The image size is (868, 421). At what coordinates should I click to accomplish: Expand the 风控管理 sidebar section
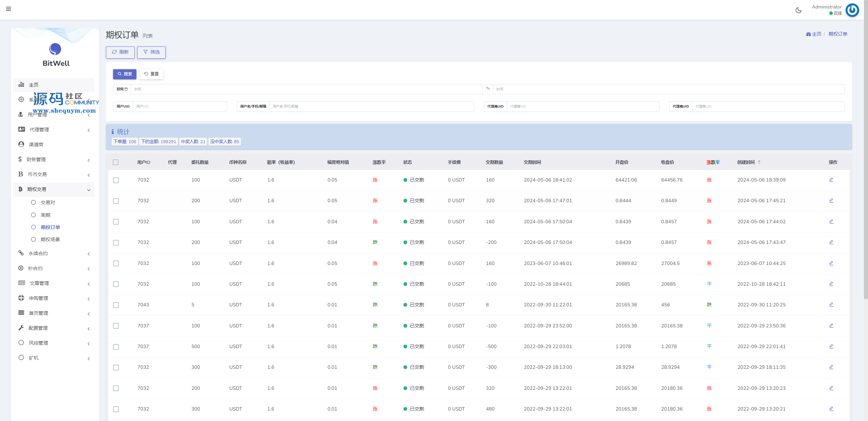tap(54, 343)
